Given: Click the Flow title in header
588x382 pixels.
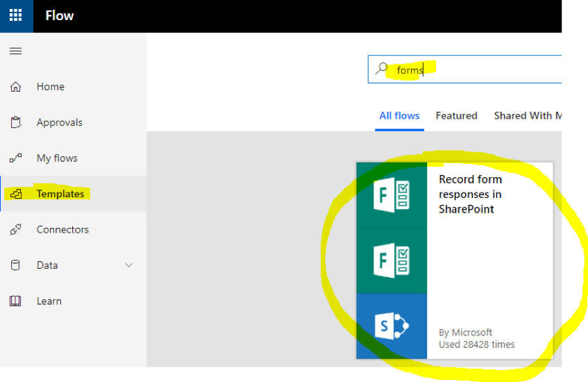Looking at the screenshot, I should [x=59, y=16].
